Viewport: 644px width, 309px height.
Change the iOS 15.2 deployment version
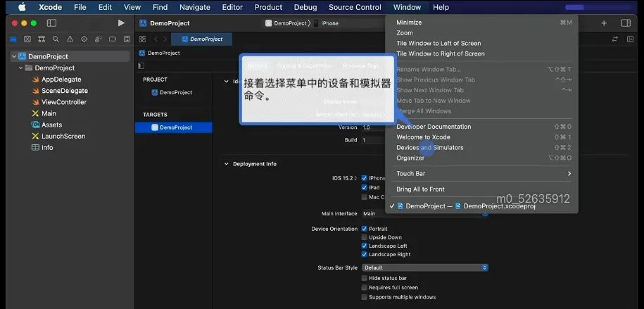(344, 178)
